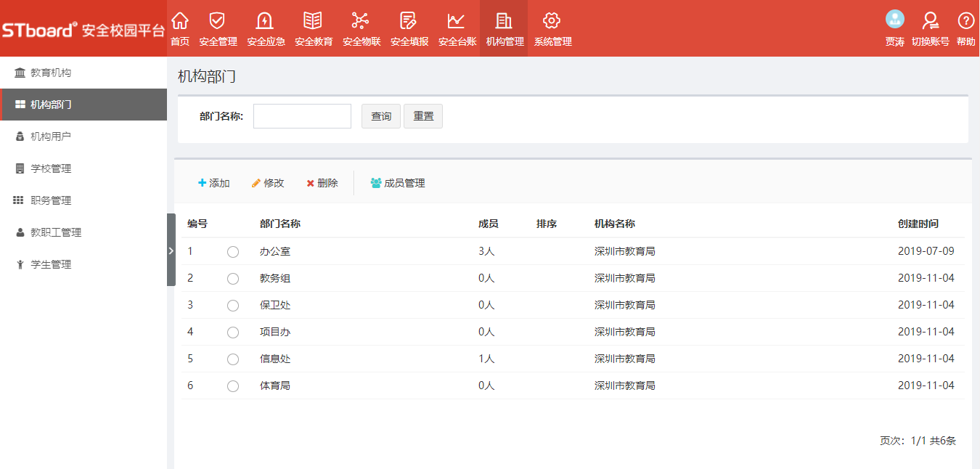
Task: Open 安全台账 chart icon
Action: point(457,20)
